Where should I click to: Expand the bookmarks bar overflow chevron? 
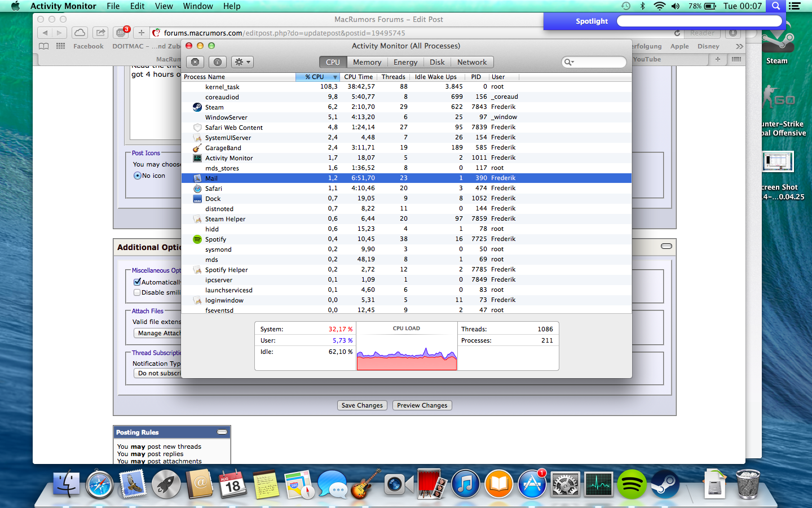[739, 46]
